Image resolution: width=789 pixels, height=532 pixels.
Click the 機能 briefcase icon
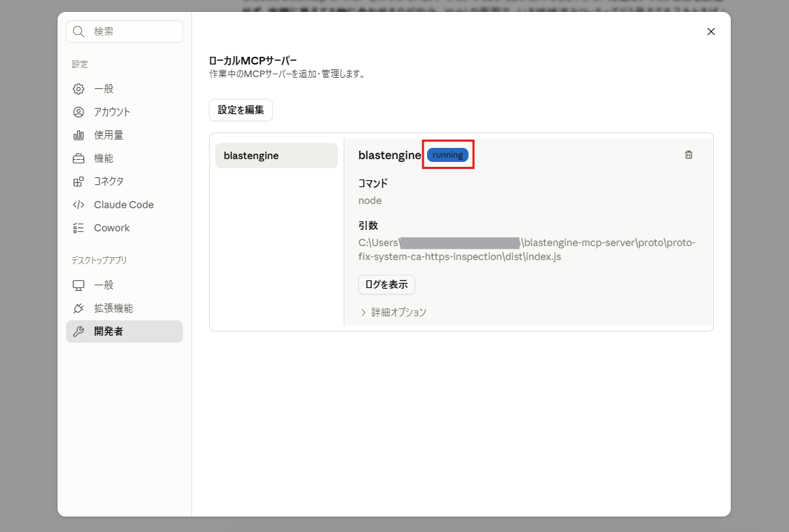79,158
